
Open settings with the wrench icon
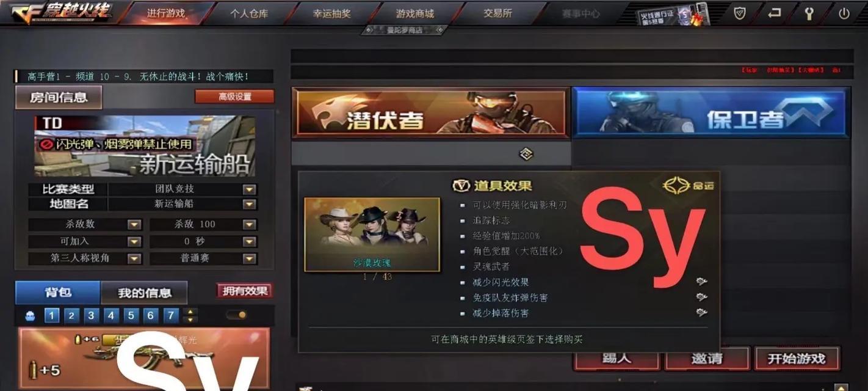(809, 13)
